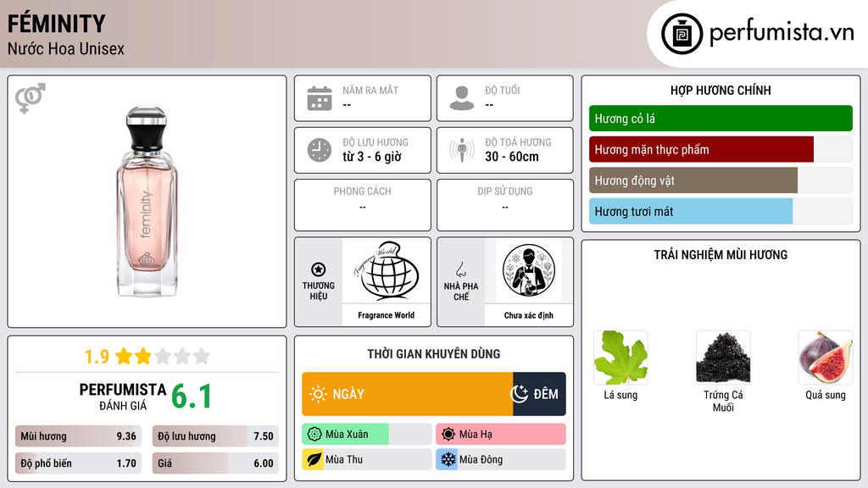The height and width of the screenshot is (488, 868).
Task: Select the Trứng Cá Muối caviar note image
Action: coord(723,358)
